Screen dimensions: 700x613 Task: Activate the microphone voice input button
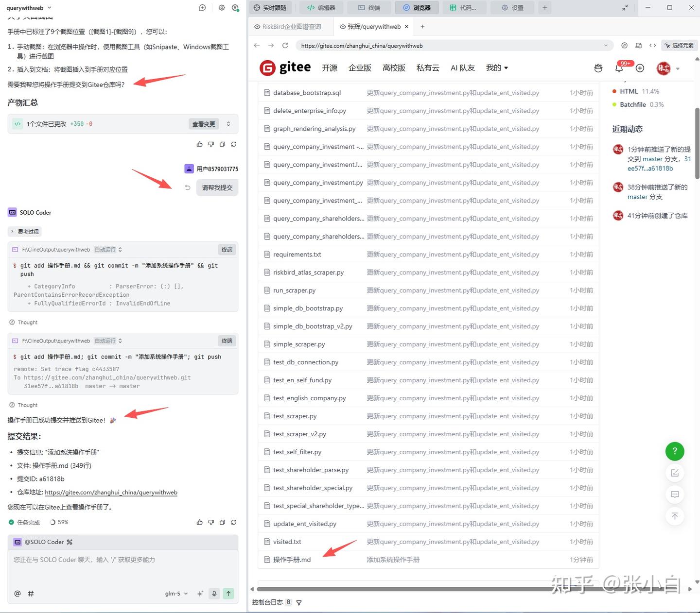click(x=214, y=594)
